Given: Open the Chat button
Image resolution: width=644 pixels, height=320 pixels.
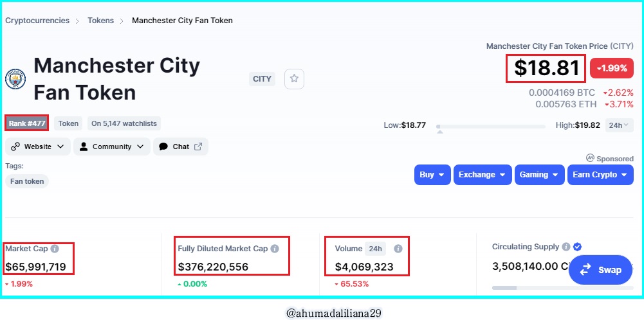Looking at the screenshot, I should (181, 147).
